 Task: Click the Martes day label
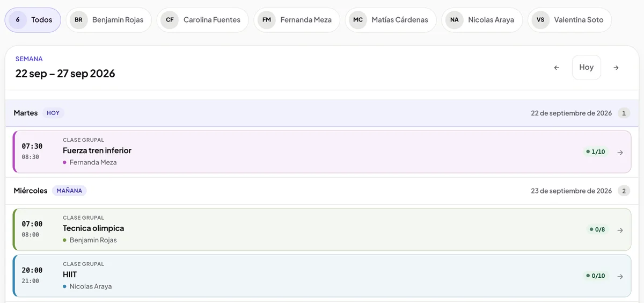(26, 113)
